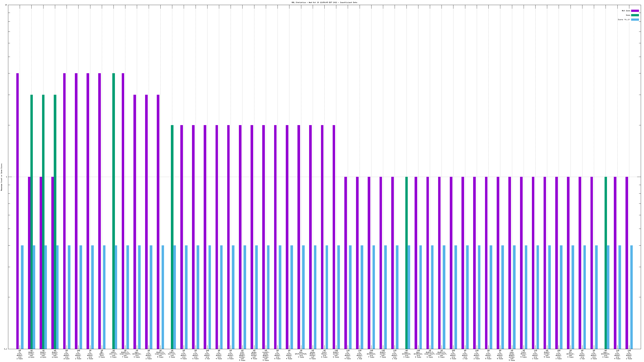Click the blue Score legend swatch

[x=635, y=20]
